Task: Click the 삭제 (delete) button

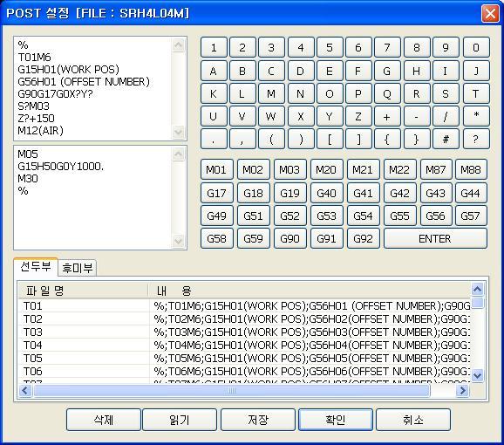Action: [104, 420]
